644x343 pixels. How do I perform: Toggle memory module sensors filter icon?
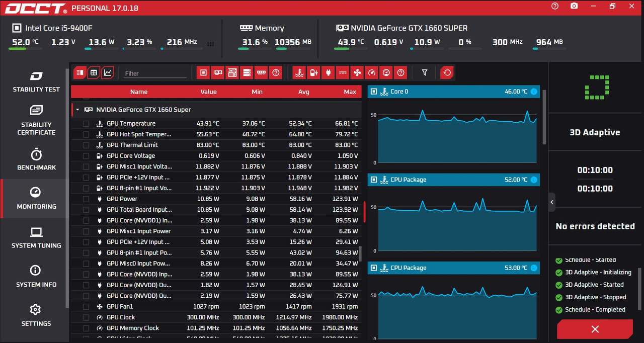tap(261, 73)
